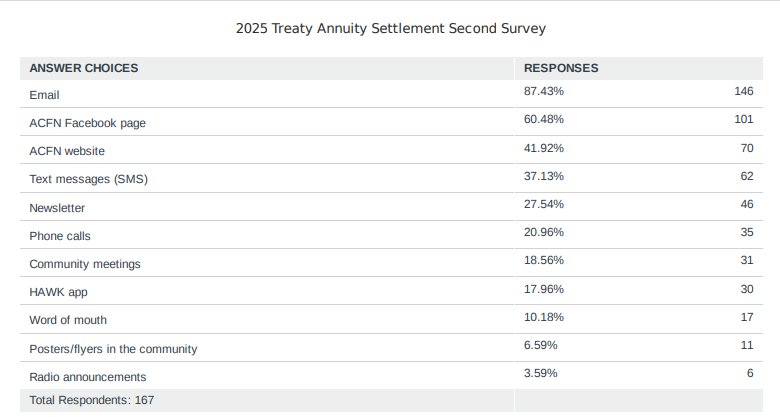Image resolution: width=780 pixels, height=417 pixels.
Task: Select the 60.48% response percentage
Action: point(544,119)
